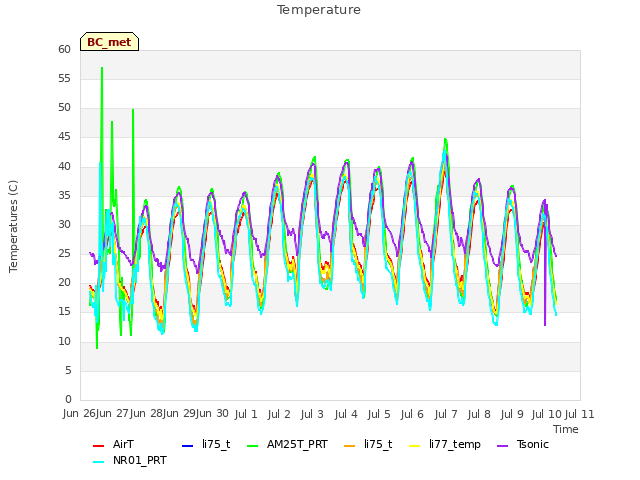Click the Time x-axis label
This screenshot has height=480, width=640.
click(566, 429)
